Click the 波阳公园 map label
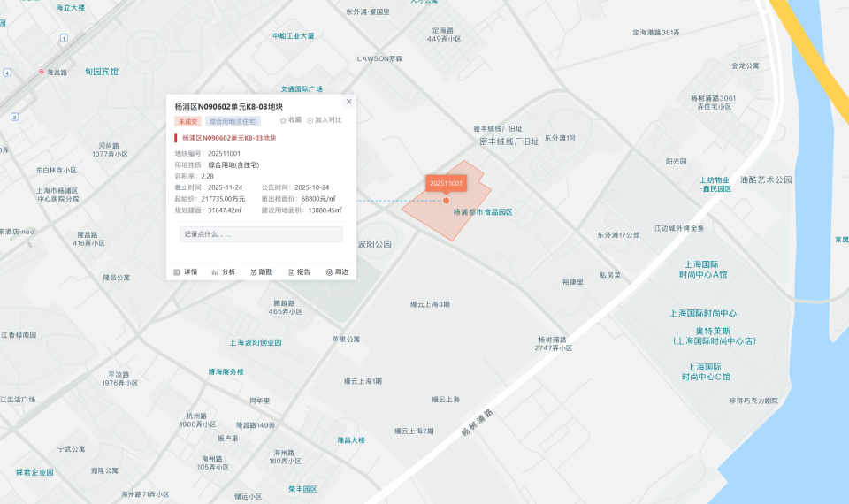The image size is (849, 504). tap(375, 244)
